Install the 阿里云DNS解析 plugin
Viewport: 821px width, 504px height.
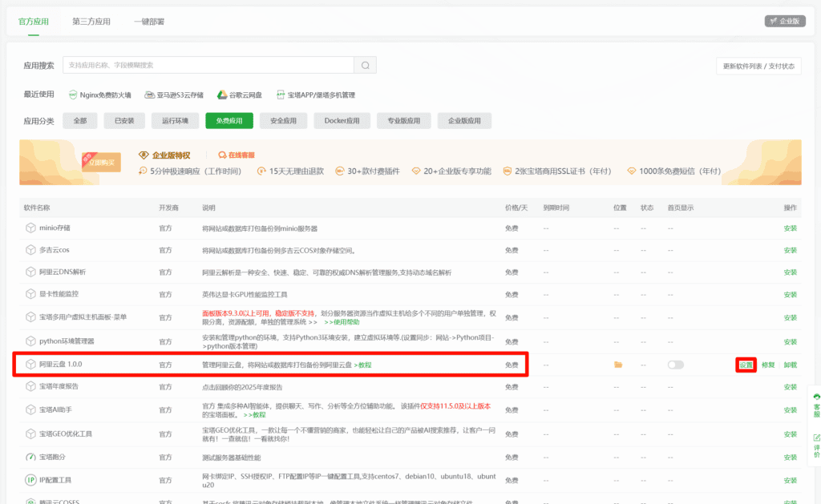click(x=790, y=272)
